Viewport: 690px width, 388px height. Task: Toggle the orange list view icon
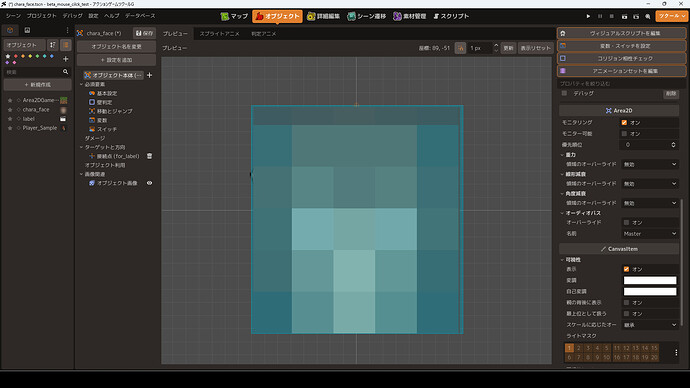[x=66, y=45]
